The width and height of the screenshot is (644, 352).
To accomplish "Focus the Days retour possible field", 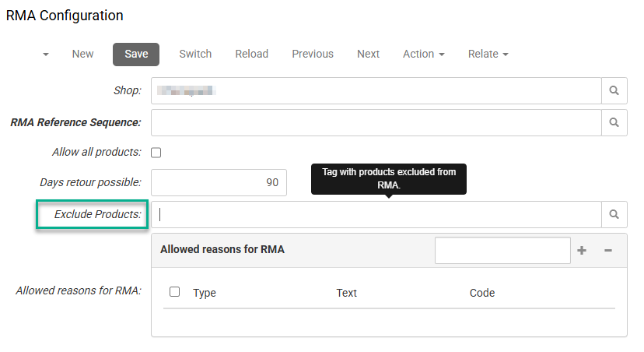I will [x=219, y=182].
